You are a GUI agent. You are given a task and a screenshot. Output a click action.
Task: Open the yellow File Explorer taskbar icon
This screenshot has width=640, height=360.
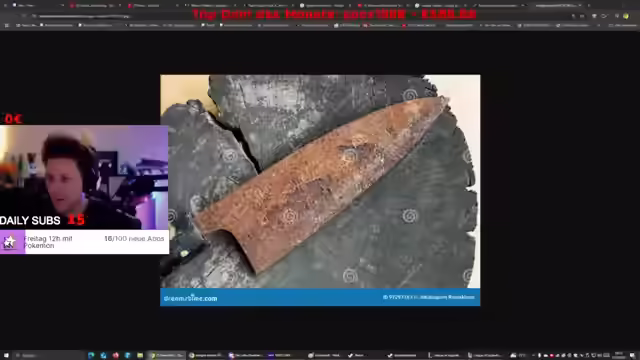point(140,356)
